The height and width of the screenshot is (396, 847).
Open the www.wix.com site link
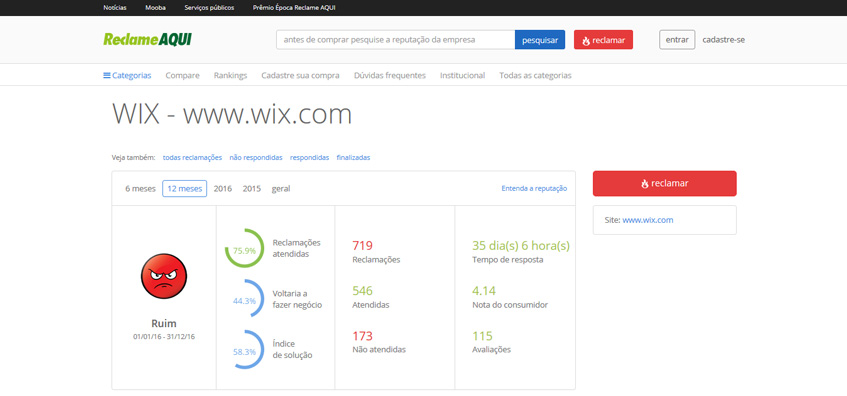(648, 220)
